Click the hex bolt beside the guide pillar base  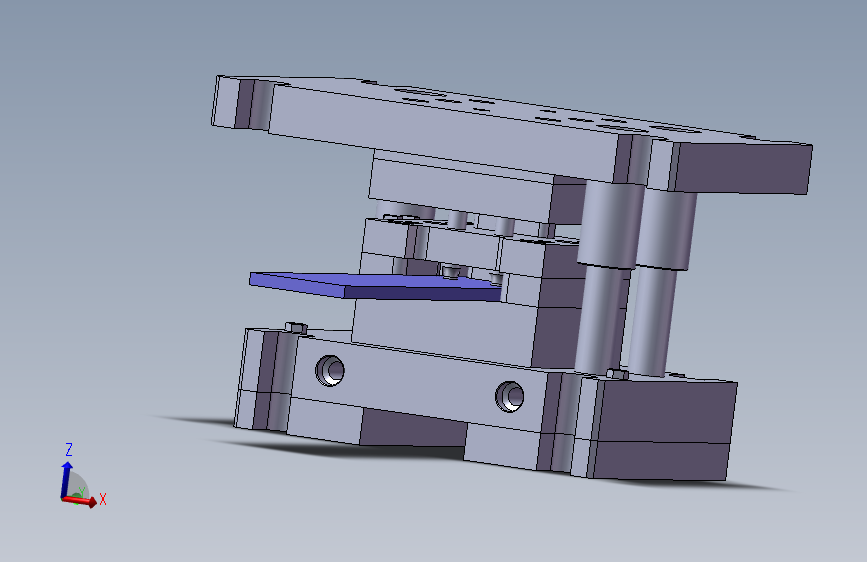tap(617, 374)
